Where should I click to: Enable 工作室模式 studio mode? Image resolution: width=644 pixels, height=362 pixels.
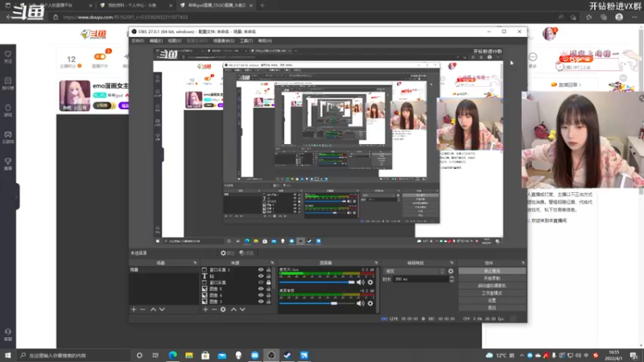pyautogui.click(x=492, y=293)
